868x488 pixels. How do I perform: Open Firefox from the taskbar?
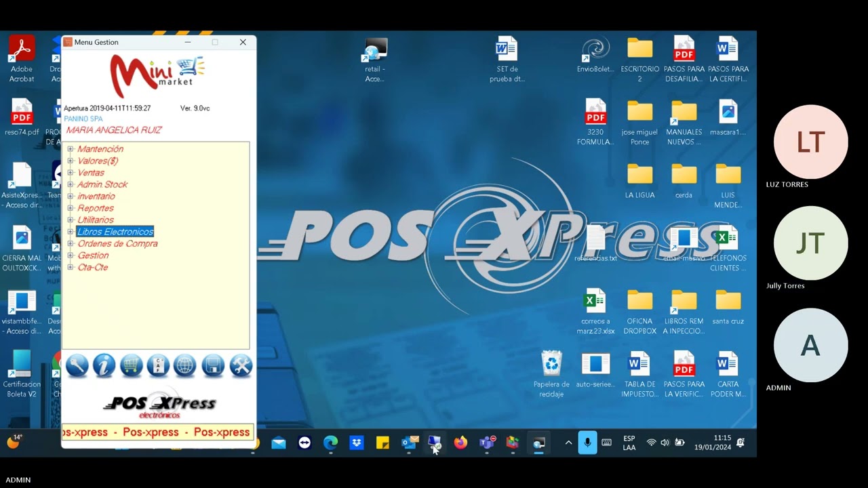[x=460, y=443]
